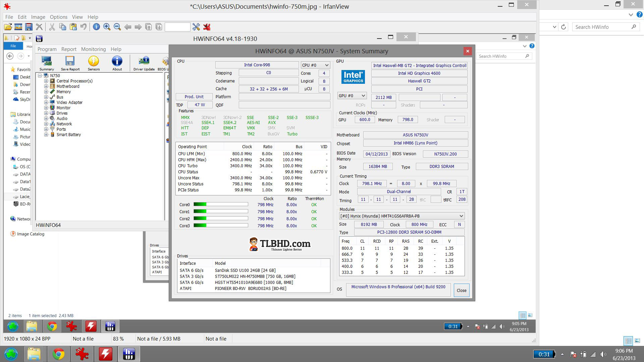Open IrfanView Properties wrench icon

click(196, 27)
